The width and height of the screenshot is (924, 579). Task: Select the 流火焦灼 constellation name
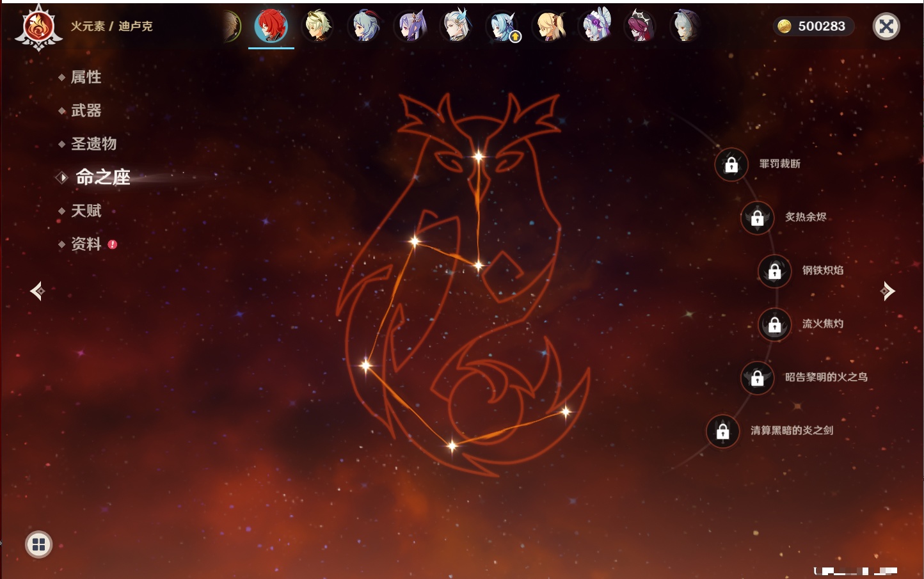[x=823, y=324]
